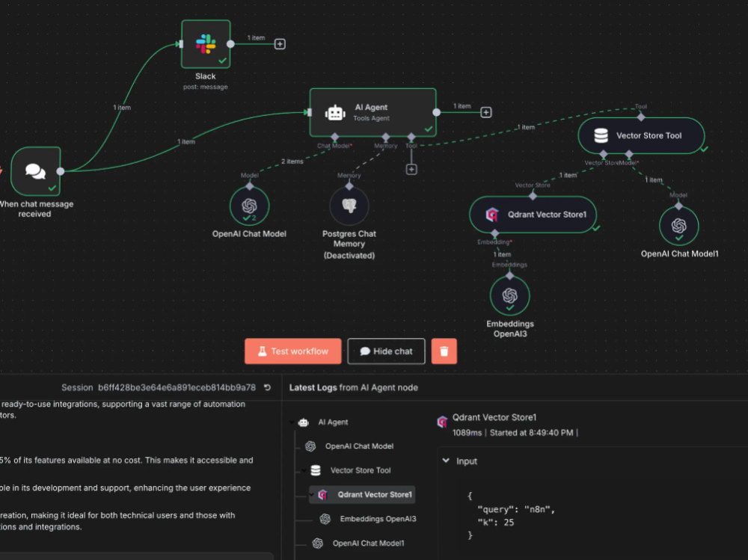Click the Qdrant Vector Store1 log detail title

[x=494, y=417]
